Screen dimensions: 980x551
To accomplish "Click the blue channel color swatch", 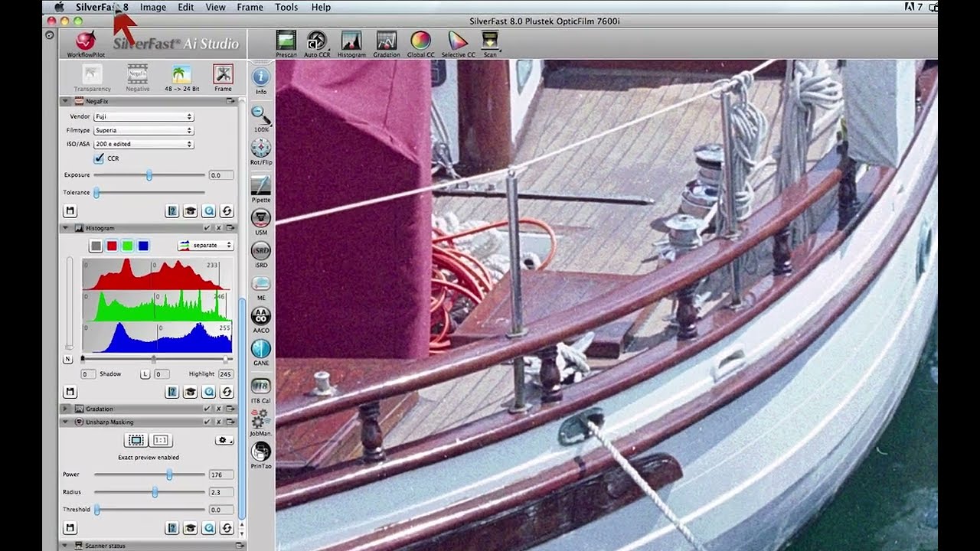I will coord(143,246).
